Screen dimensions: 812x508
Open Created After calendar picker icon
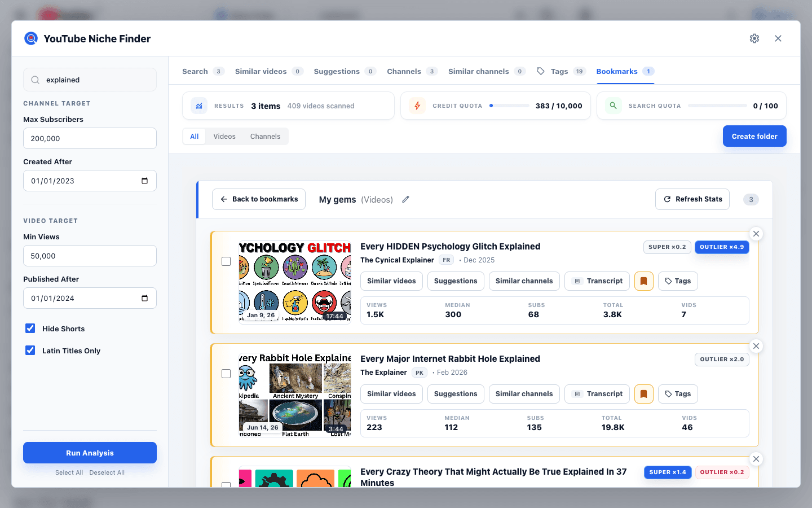pyautogui.click(x=144, y=181)
